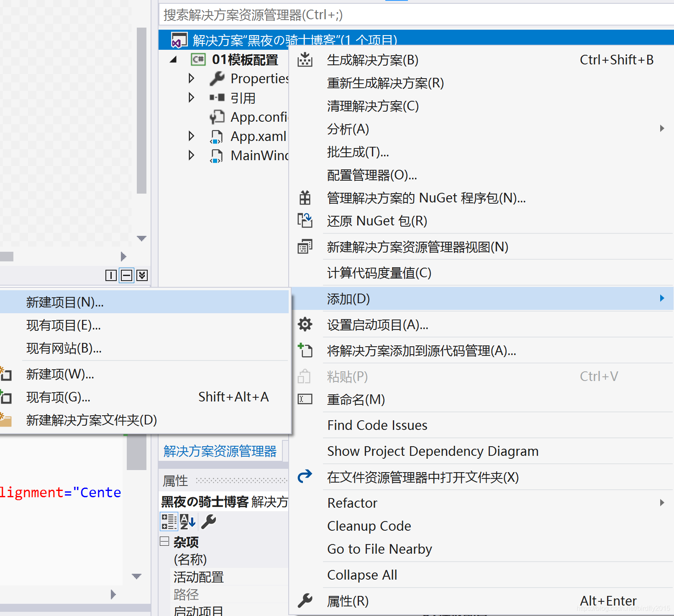Open the Refactor submenu
The image size is (674, 616).
[x=481, y=503]
